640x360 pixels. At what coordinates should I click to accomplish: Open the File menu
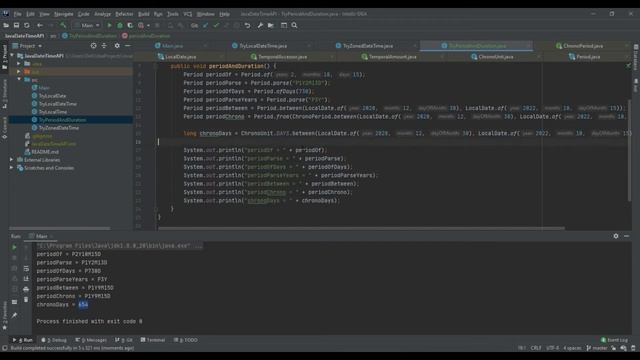[x=18, y=14]
